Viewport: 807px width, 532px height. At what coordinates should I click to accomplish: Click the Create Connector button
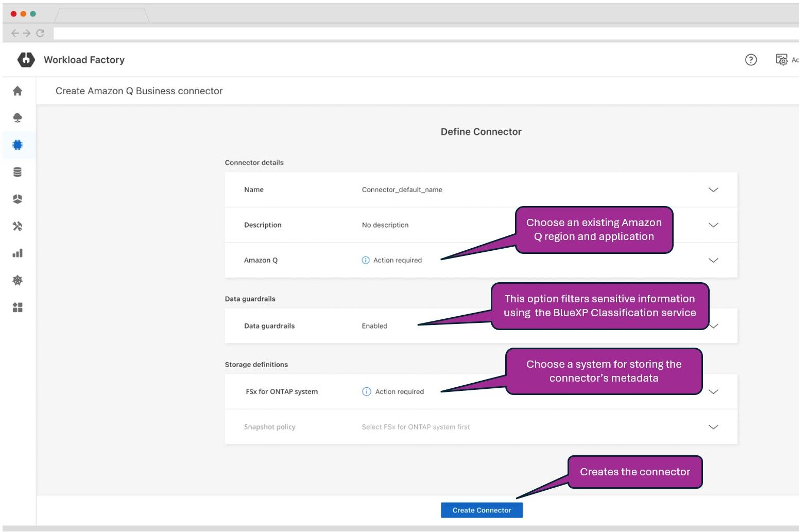click(482, 510)
